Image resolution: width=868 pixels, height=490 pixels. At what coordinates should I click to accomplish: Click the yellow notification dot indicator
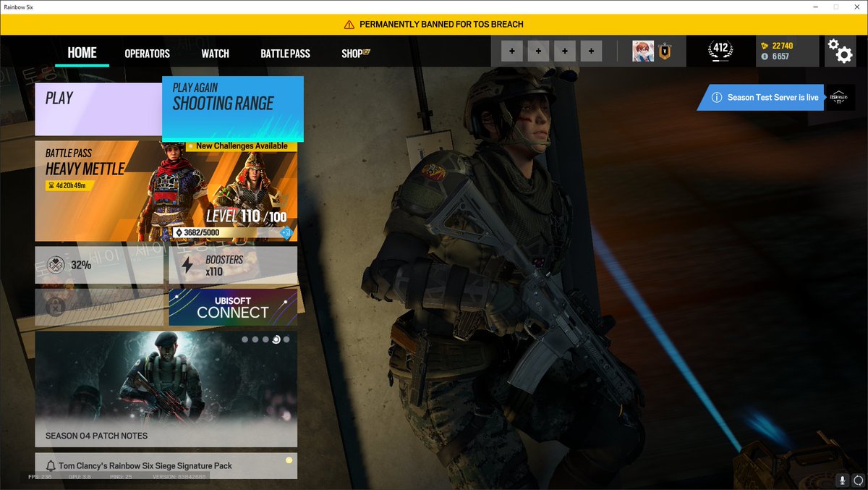click(x=289, y=460)
